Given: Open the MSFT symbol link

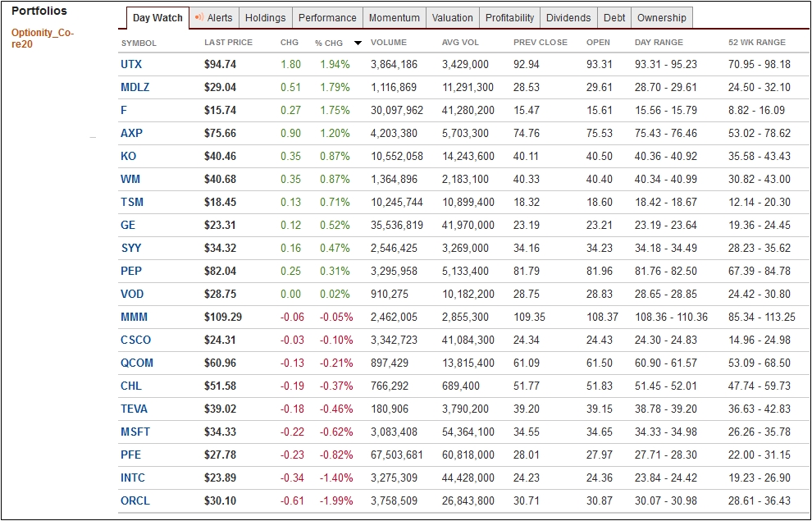Looking at the screenshot, I should point(135,432).
